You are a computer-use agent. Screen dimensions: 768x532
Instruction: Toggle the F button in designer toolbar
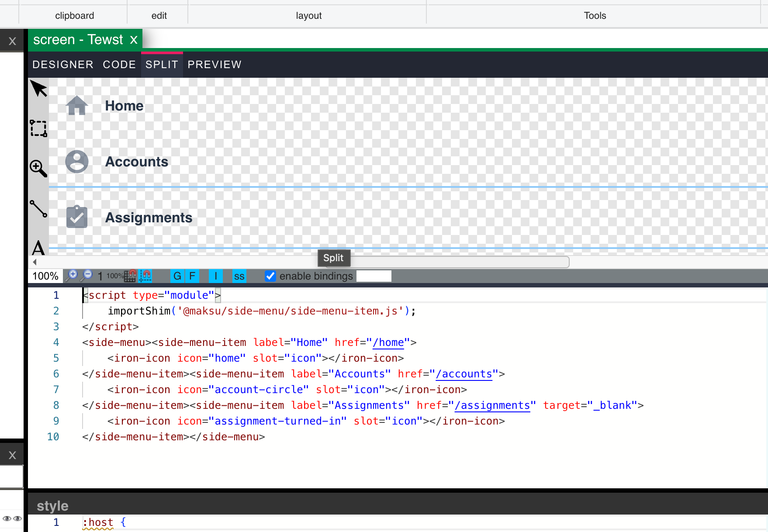[x=192, y=276]
